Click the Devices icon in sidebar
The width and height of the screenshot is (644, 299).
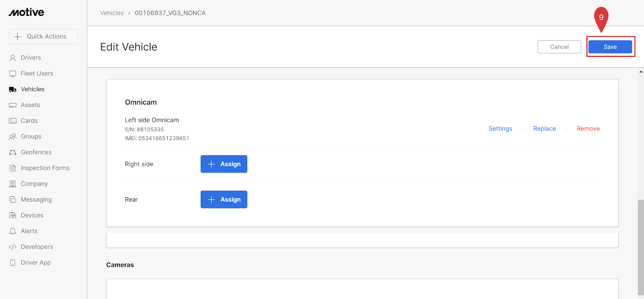click(x=13, y=215)
